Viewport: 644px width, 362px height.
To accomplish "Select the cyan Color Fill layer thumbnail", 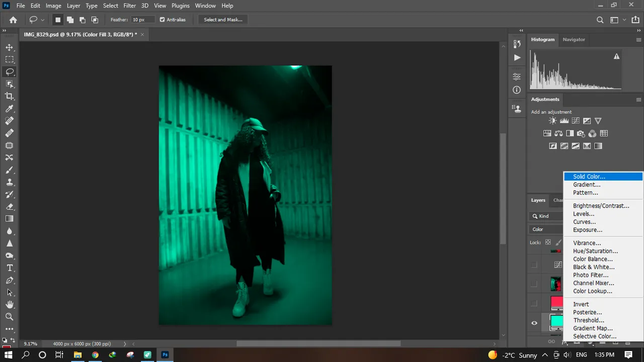I will (x=556, y=322).
